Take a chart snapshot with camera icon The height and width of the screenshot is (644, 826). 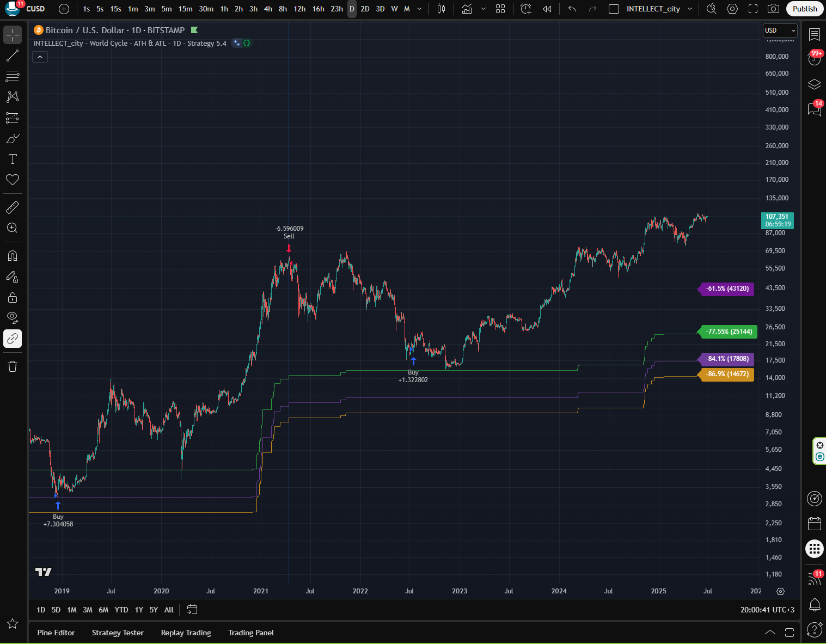[x=773, y=9]
